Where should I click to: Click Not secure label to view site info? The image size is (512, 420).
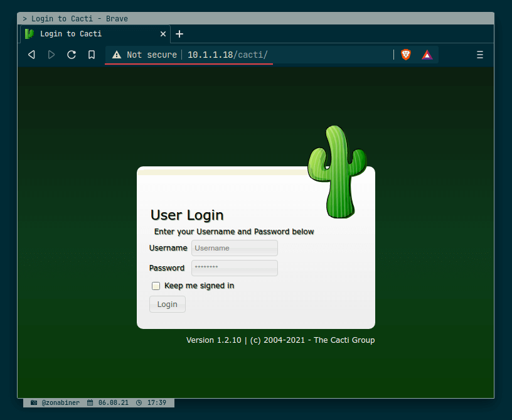click(x=150, y=55)
